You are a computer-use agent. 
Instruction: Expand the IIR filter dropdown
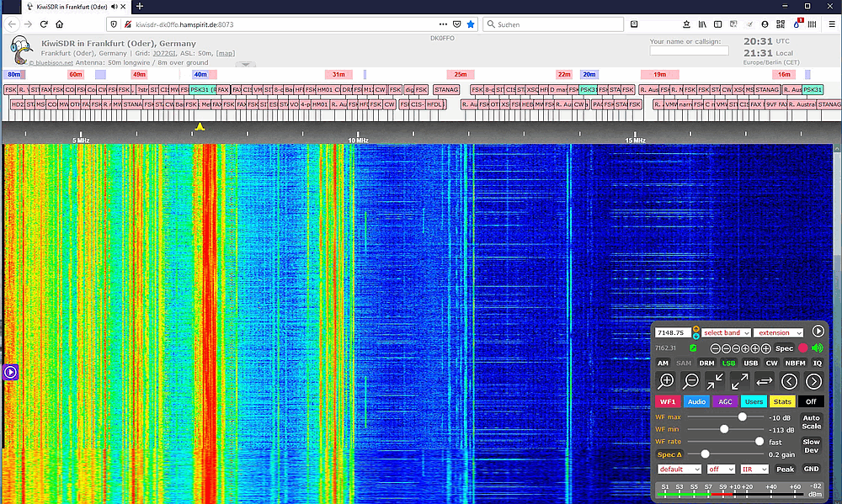pos(753,469)
